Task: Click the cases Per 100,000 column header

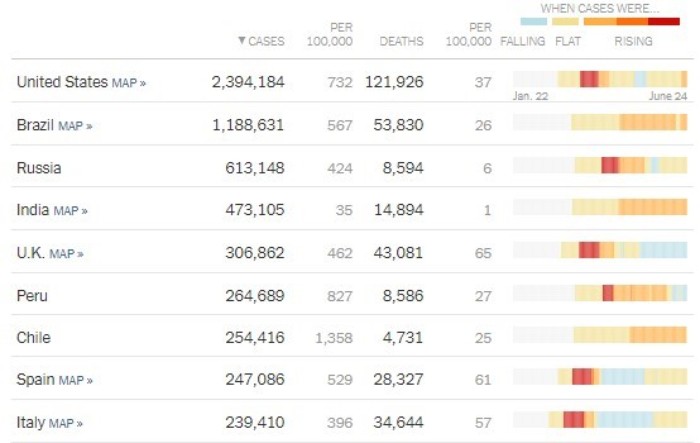Action: point(329,34)
